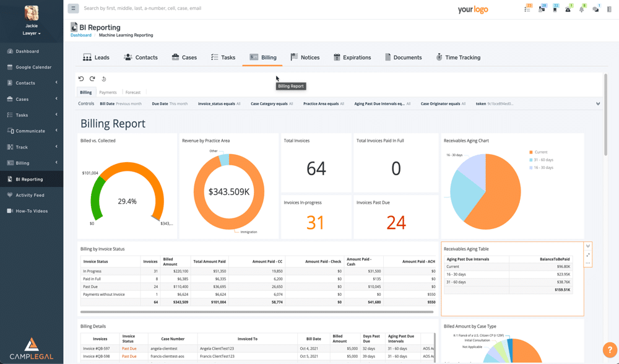
Task: Open more options on Receivables Aging Table
Action: (588, 264)
